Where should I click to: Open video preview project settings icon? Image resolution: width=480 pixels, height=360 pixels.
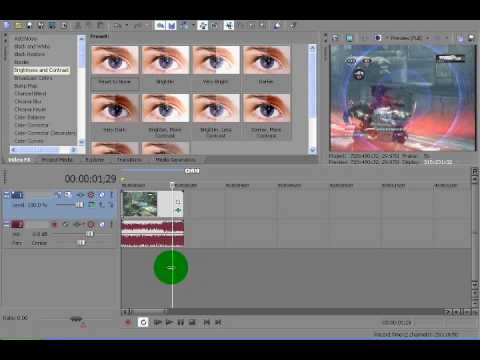click(335, 38)
